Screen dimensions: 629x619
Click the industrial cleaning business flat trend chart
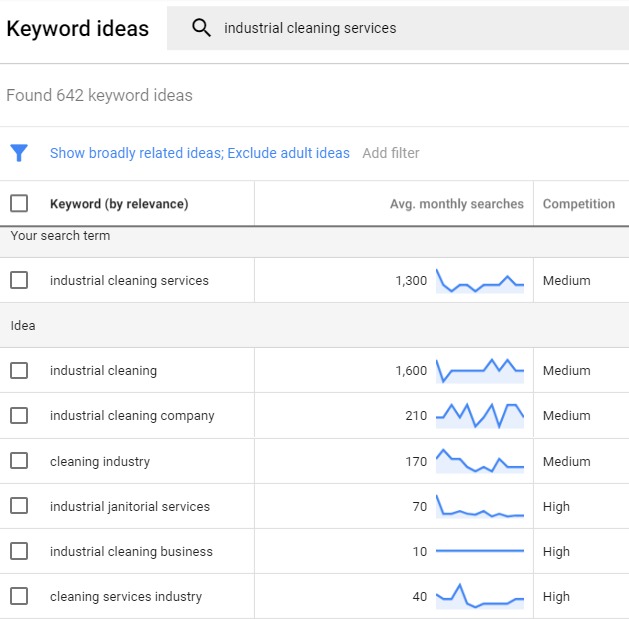pyautogui.click(x=480, y=551)
